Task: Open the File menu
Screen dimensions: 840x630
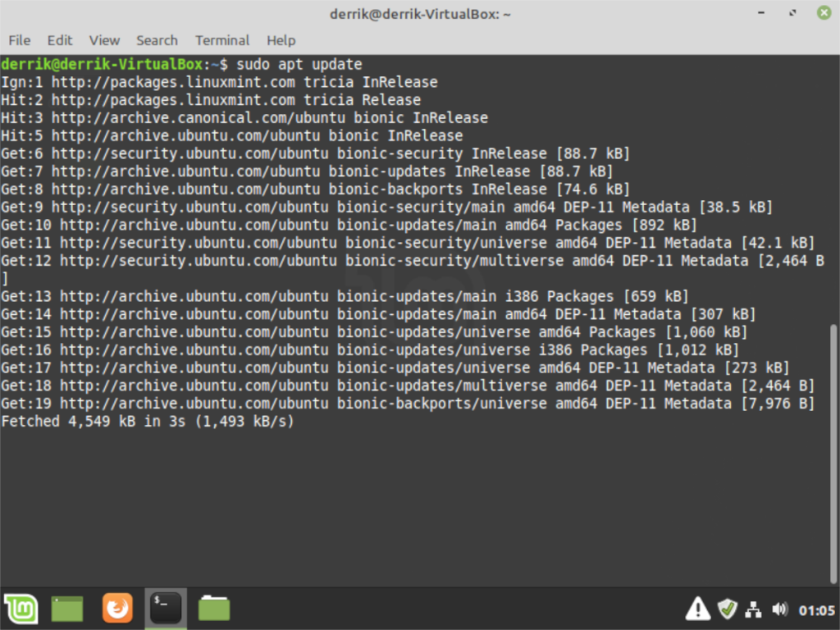Action: 19,40
